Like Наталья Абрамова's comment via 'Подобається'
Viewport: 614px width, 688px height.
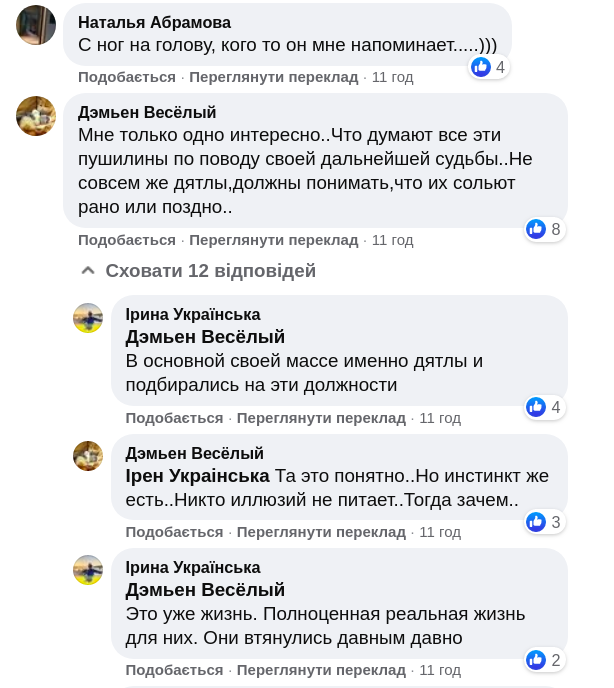coord(127,77)
